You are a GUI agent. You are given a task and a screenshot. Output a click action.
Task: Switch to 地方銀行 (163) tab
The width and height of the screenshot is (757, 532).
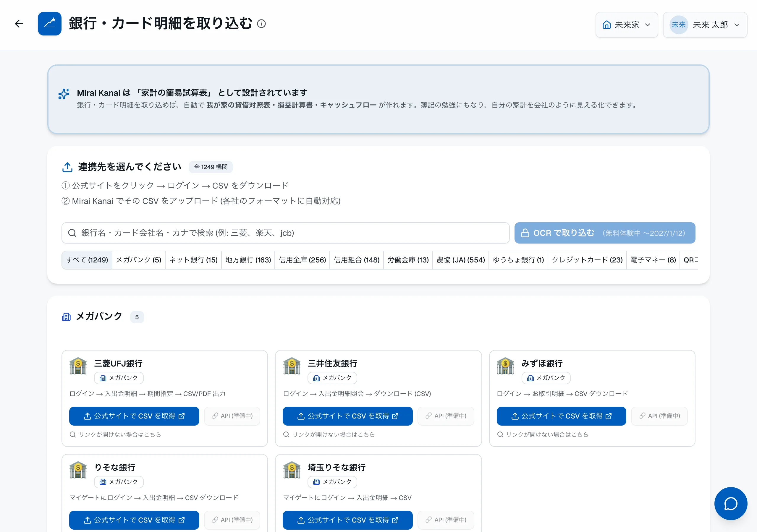pos(248,260)
